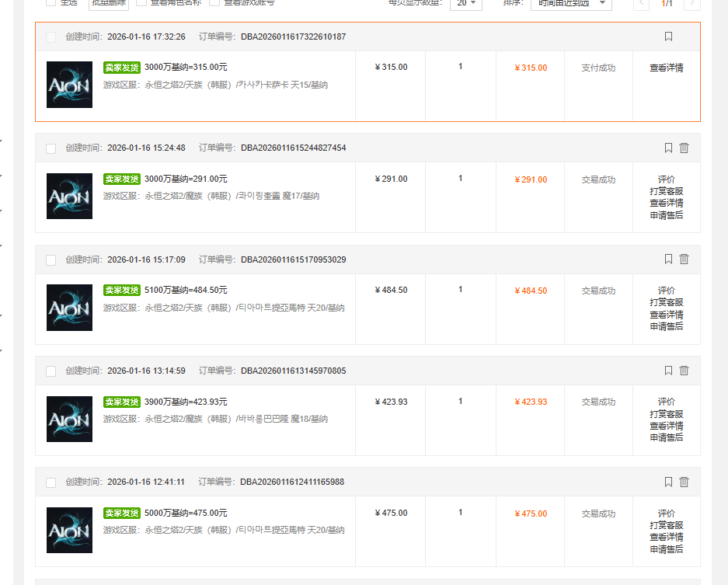This screenshot has width=728, height=585.
Task: Click 评价 on the ¥291.00 order
Action: 667,179
